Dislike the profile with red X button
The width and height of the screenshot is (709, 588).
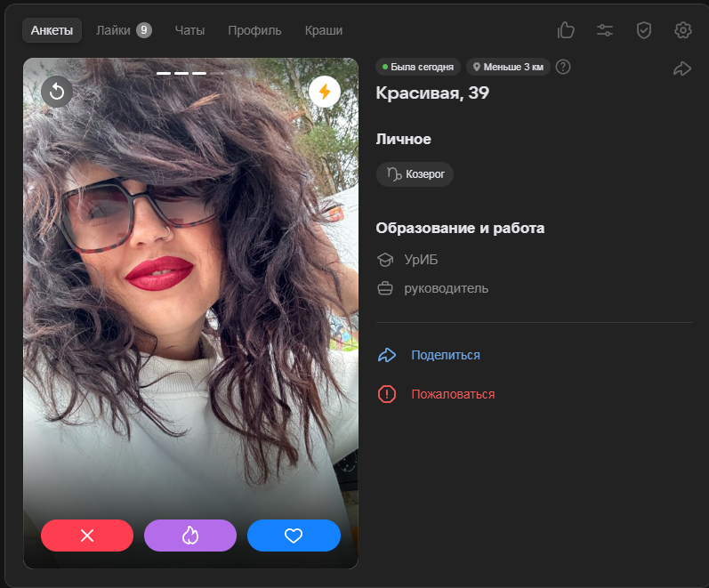87,536
